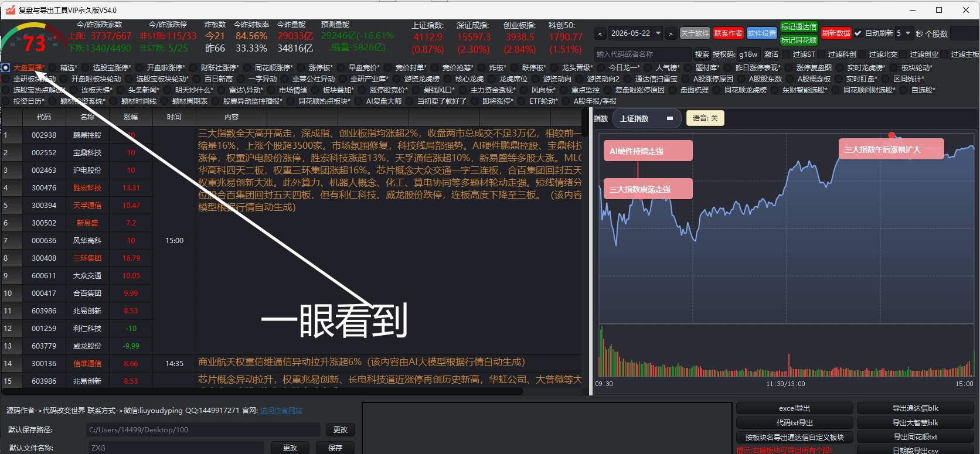Go to next date with the > arrow

click(671, 34)
